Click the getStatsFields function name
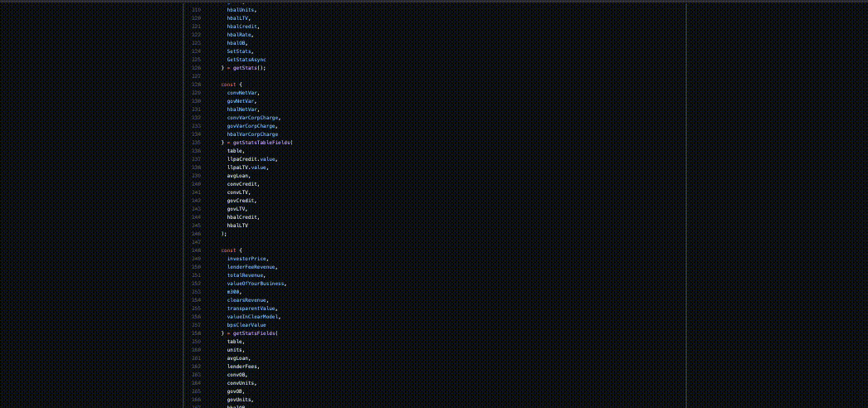This screenshot has height=408, width=868. pyautogui.click(x=254, y=333)
